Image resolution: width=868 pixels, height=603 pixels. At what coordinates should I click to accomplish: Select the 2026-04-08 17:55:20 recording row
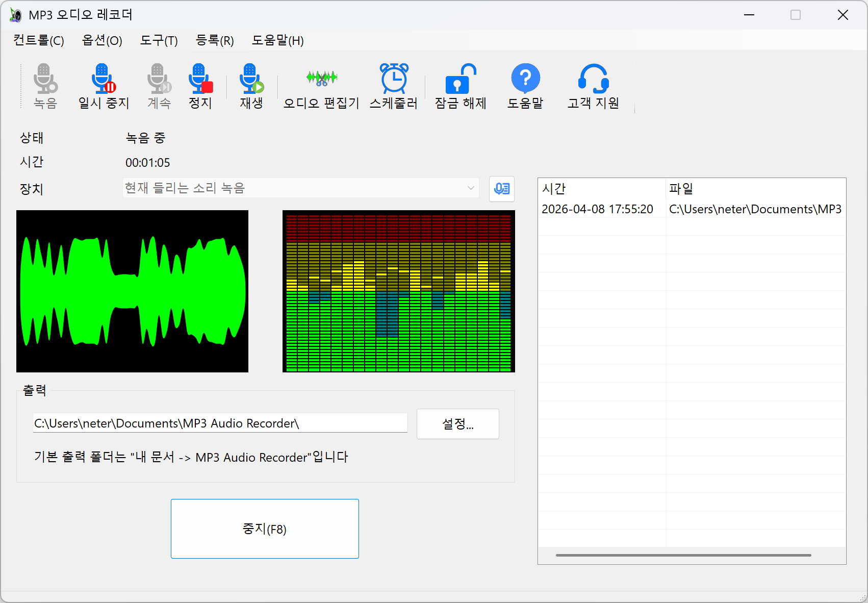click(692, 209)
